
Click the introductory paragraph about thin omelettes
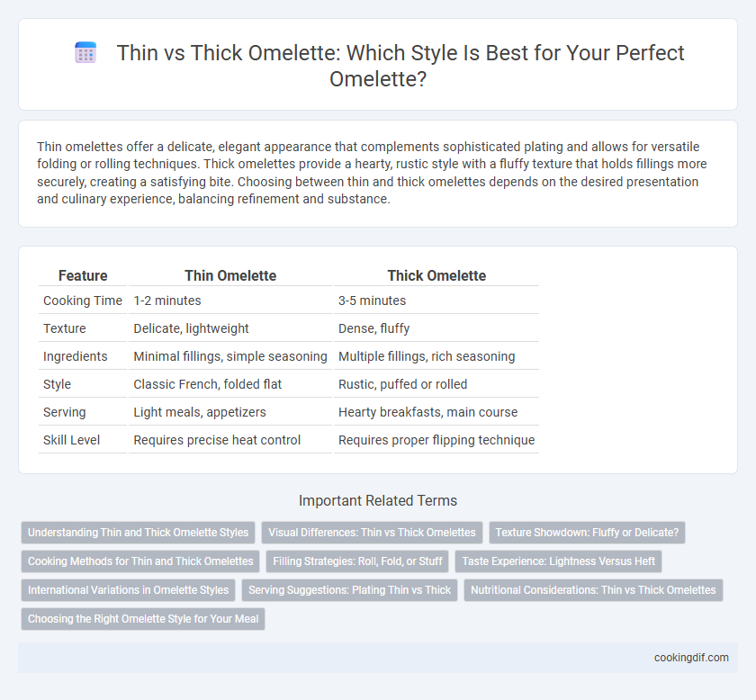pyautogui.click(x=372, y=173)
